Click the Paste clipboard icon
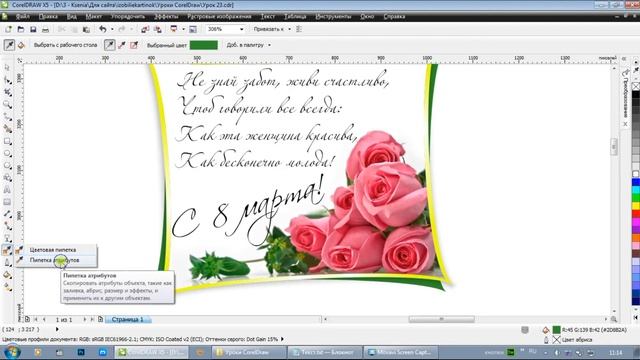The width and height of the screenshot is (640, 360). coord(86,29)
